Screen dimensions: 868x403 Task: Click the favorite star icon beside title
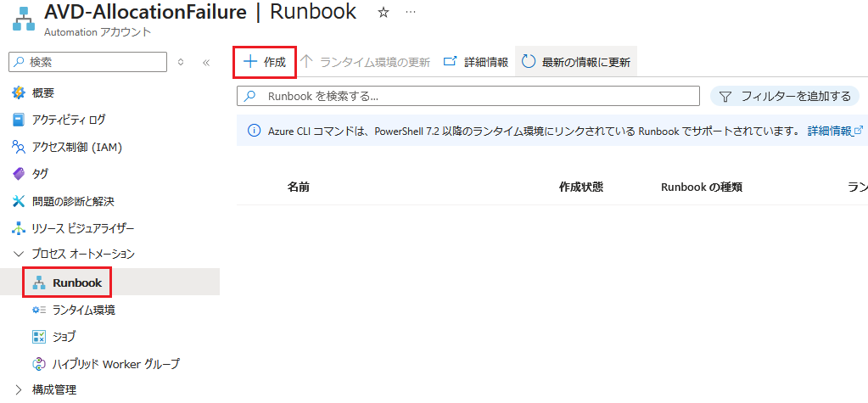[383, 13]
